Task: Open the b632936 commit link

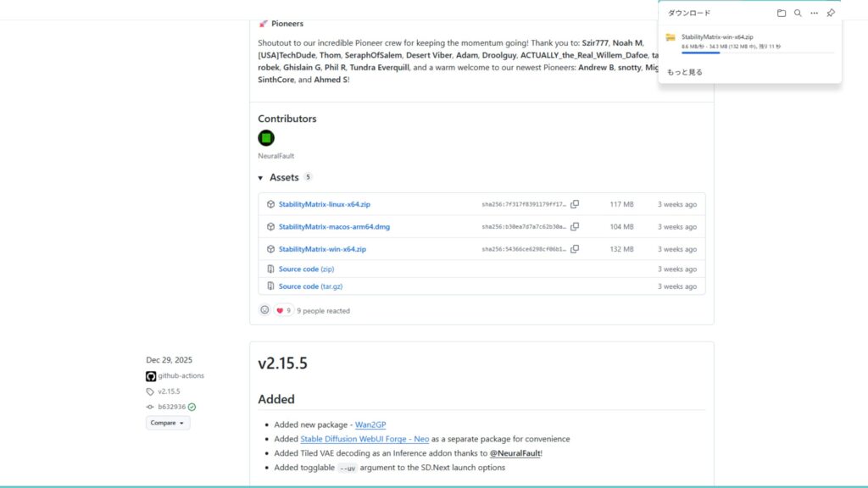Action: (x=170, y=407)
